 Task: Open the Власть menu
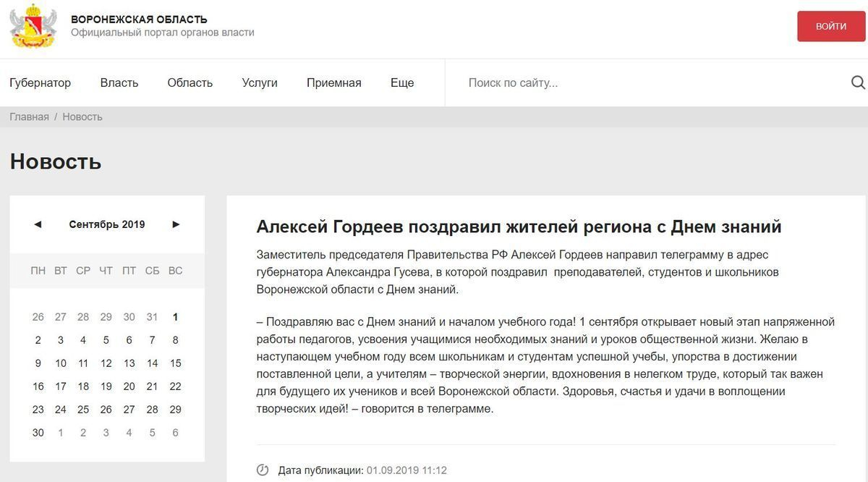point(119,83)
